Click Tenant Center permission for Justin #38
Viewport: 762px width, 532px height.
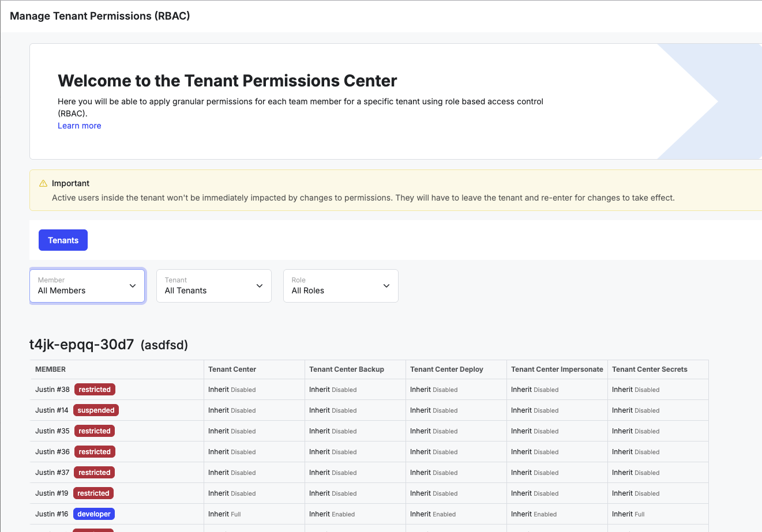tap(232, 390)
